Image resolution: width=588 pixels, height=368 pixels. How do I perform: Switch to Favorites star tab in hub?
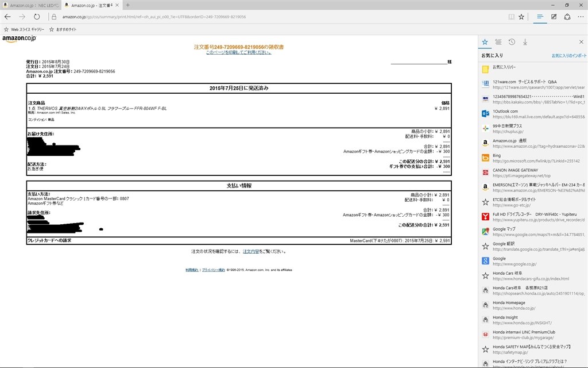[485, 42]
